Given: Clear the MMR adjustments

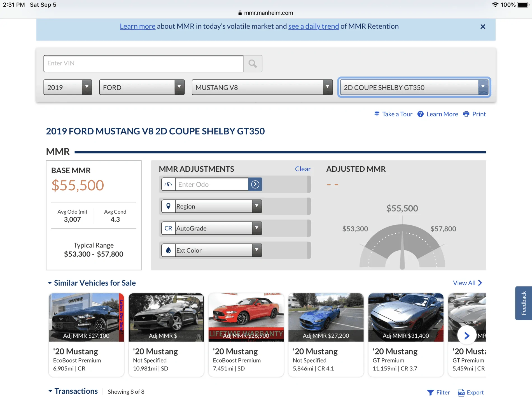Looking at the screenshot, I should (303, 169).
